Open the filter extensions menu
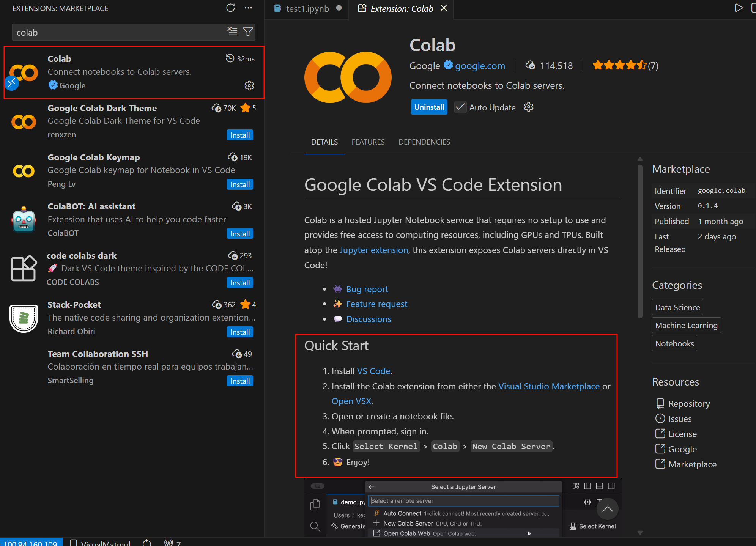The height and width of the screenshot is (546, 756). pos(248,32)
